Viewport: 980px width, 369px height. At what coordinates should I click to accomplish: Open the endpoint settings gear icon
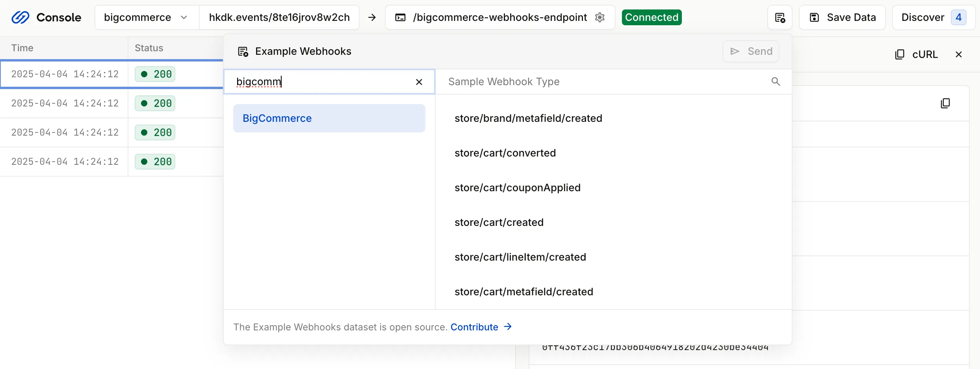[600, 17]
